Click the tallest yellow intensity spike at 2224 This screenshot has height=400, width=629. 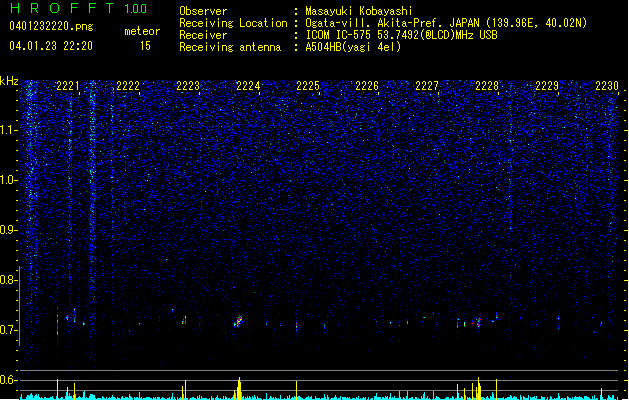239,388
